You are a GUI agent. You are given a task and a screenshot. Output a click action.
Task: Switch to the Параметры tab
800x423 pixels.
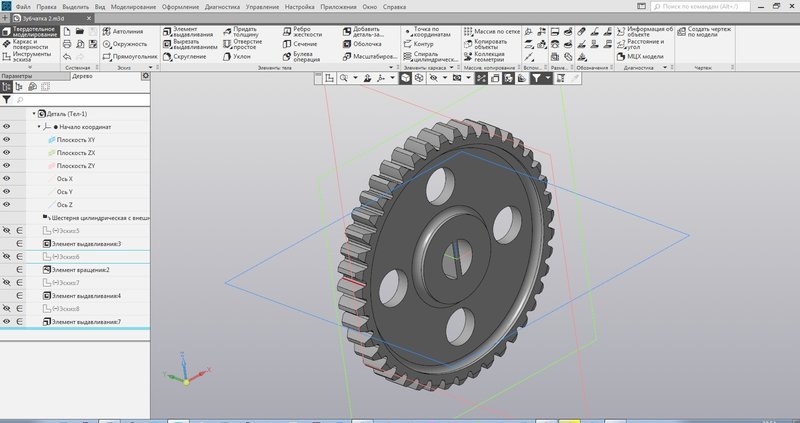[13, 76]
